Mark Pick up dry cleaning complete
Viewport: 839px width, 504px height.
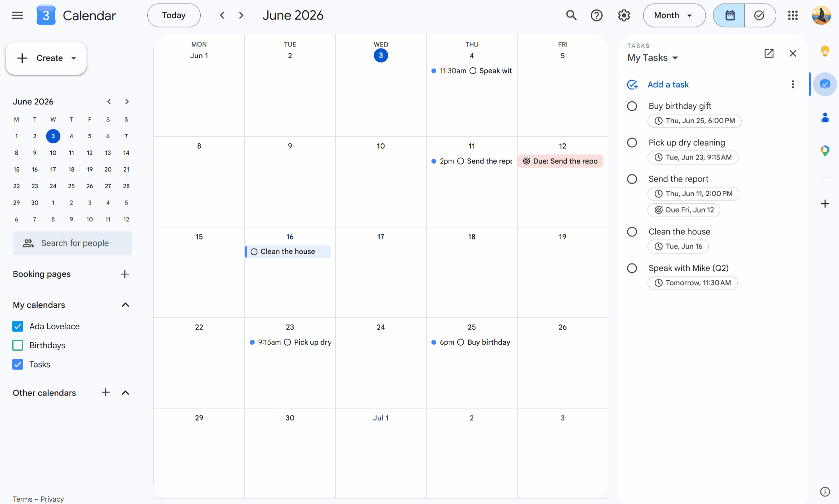tap(632, 143)
